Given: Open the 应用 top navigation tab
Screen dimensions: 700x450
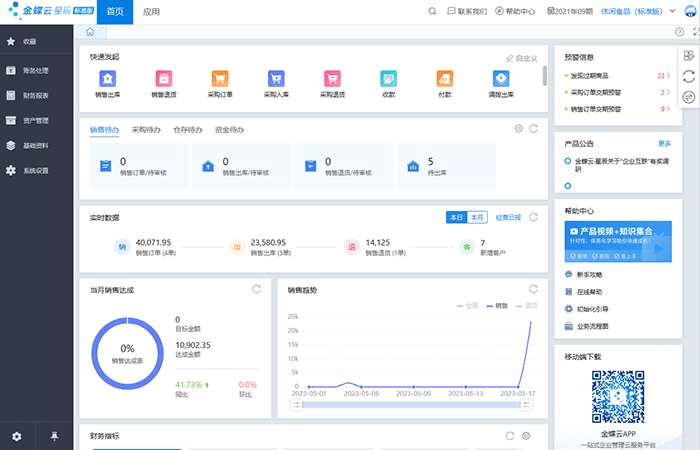Looking at the screenshot, I should pos(151,12).
